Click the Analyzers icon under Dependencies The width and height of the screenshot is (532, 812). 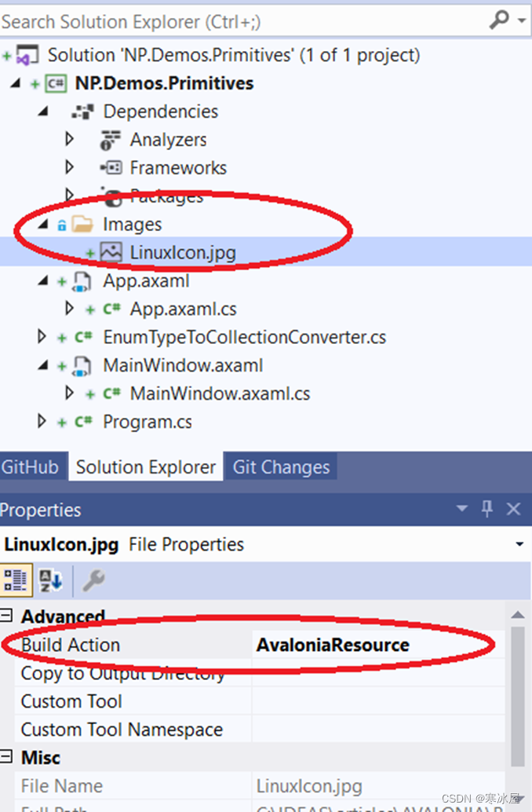109,139
